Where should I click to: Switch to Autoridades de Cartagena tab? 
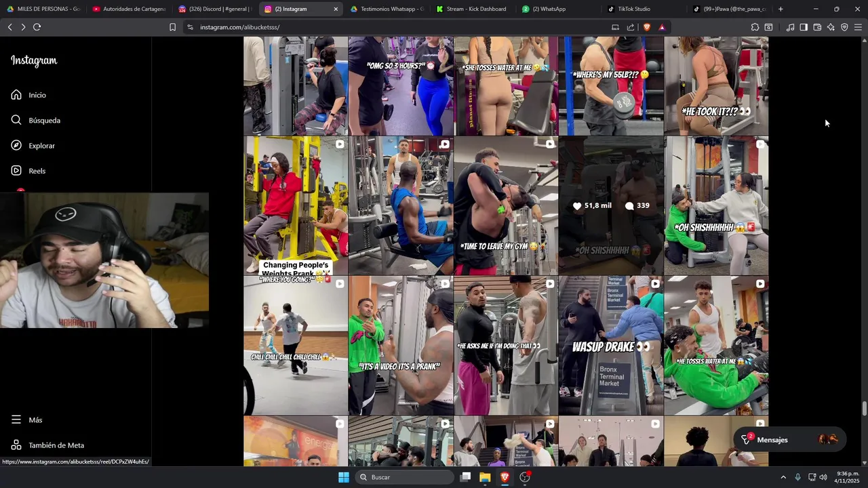(130, 9)
